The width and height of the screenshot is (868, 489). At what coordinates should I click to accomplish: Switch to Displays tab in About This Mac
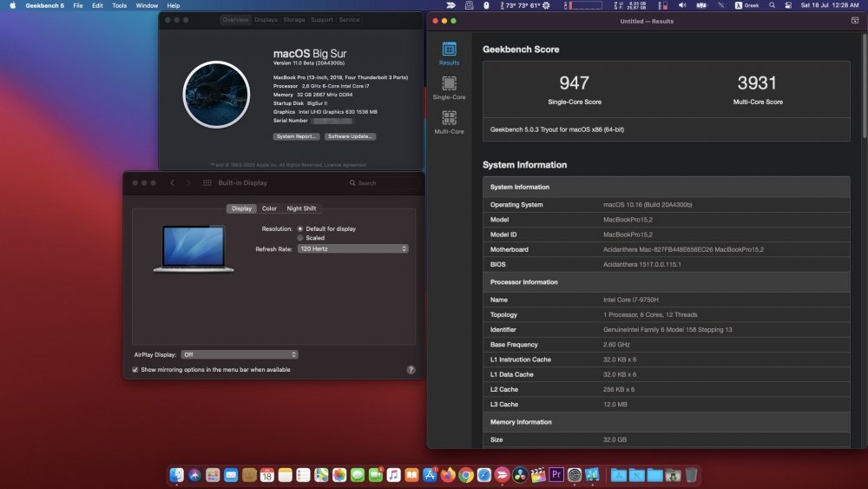pos(266,19)
